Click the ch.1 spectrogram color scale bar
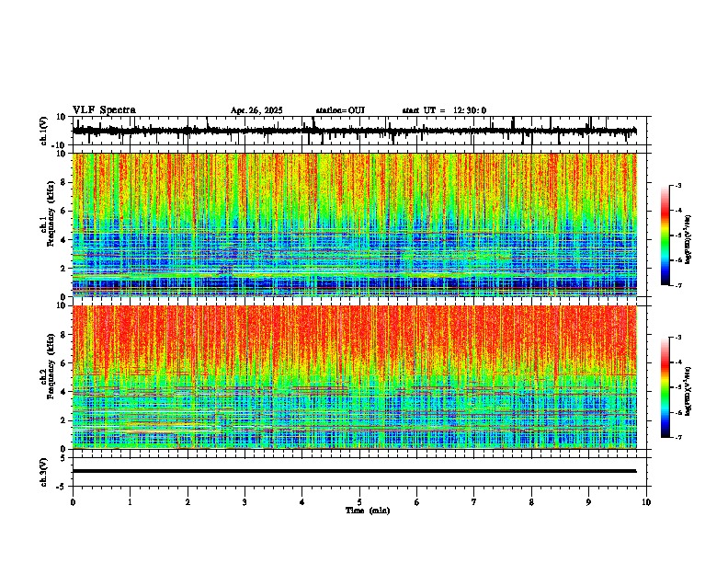 (x=665, y=235)
